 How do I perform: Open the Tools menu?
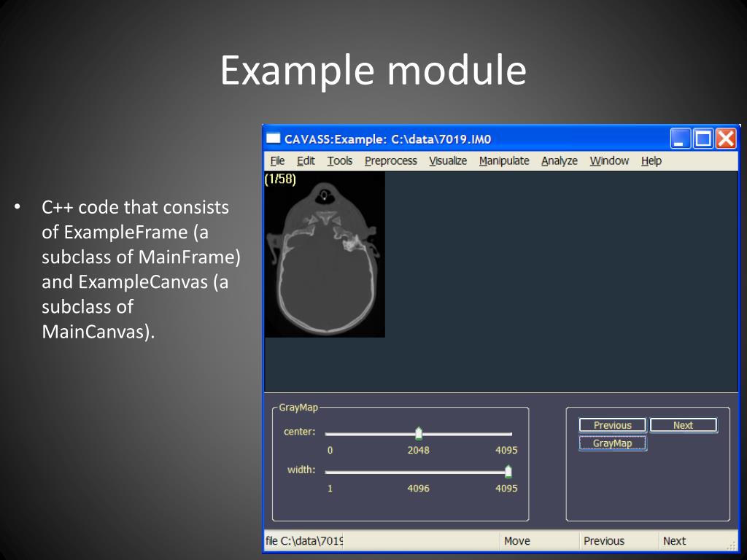click(x=340, y=161)
